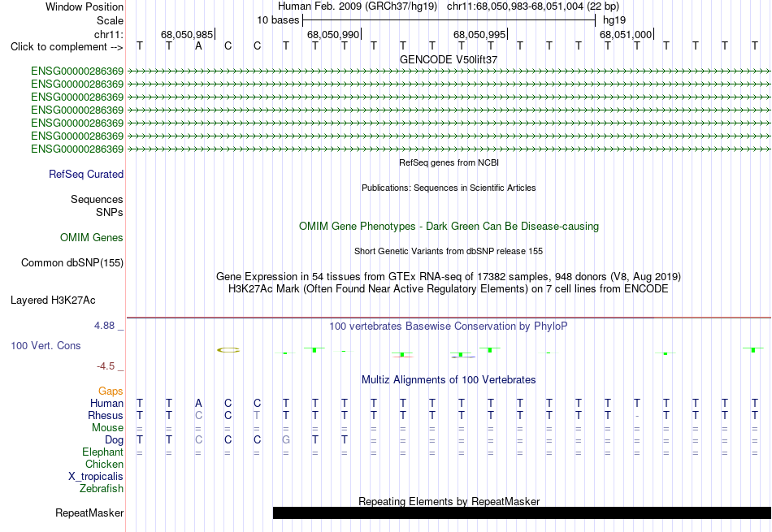Click 'Publications: Sequences in Scientific Articles' title
This screenshot has height=532, width=772.
pos(449,188)
